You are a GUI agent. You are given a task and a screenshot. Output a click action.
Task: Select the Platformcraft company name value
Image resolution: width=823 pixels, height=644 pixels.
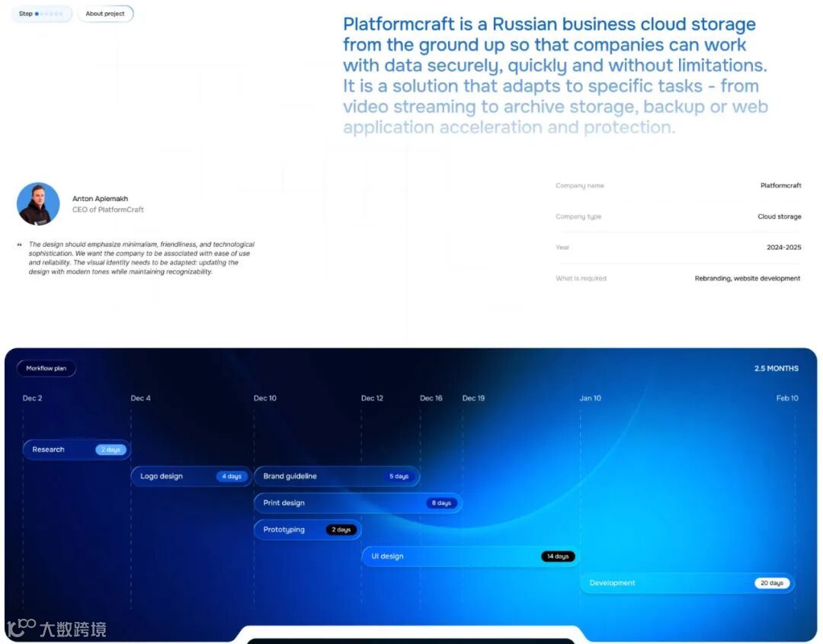[x=780, y=185]
